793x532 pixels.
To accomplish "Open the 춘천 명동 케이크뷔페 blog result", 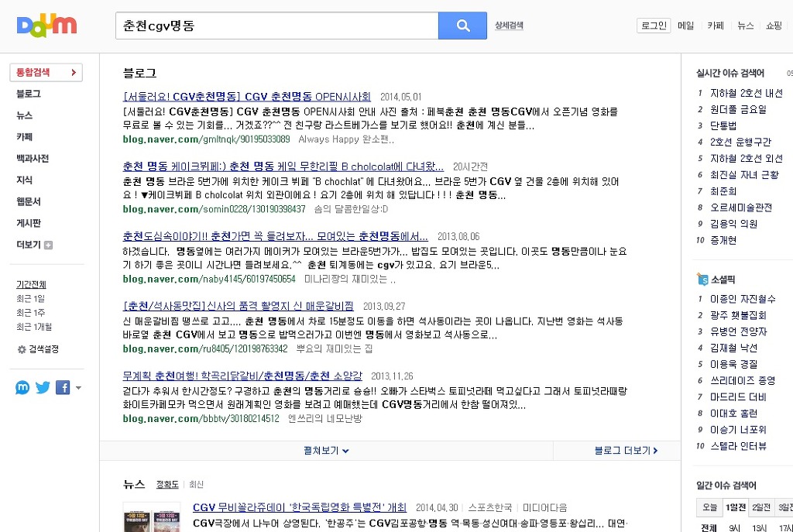I will tap(283, 166).
